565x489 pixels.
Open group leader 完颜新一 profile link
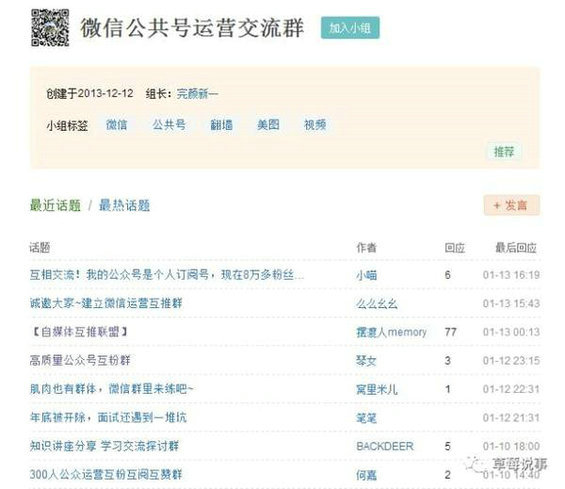point(197,94)
